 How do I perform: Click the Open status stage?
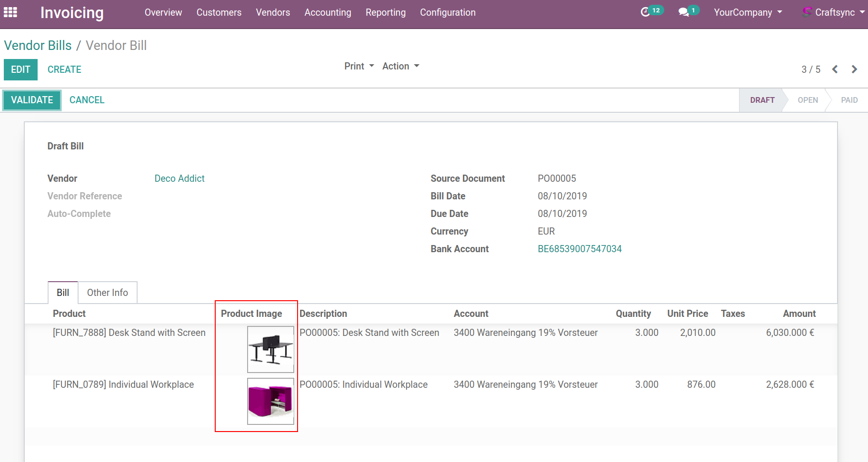click(808, 100)
